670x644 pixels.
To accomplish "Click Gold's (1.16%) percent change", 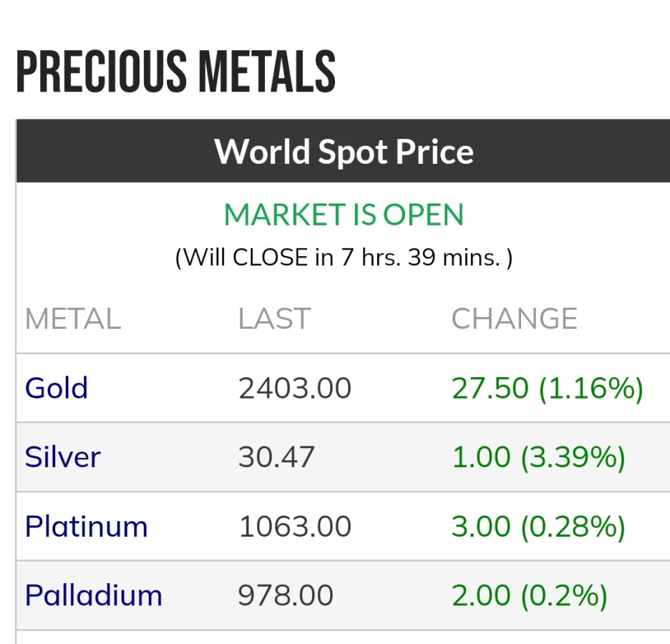I will [x=591, y=389].
